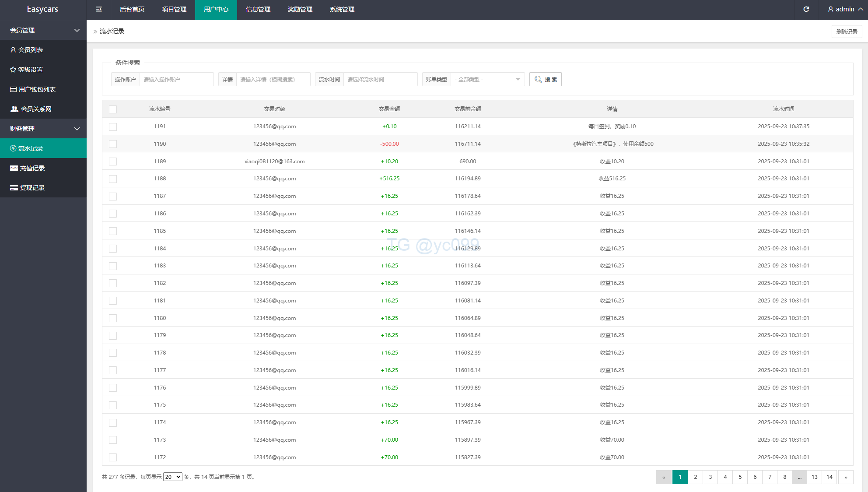Switch to 项目管理 top tab

(x=174, y=9)
